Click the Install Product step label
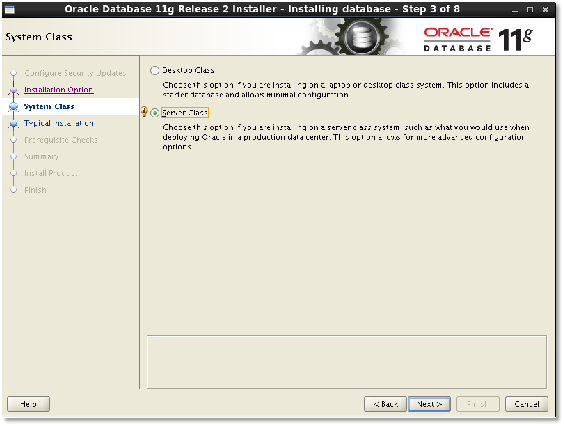 (50, 173)
